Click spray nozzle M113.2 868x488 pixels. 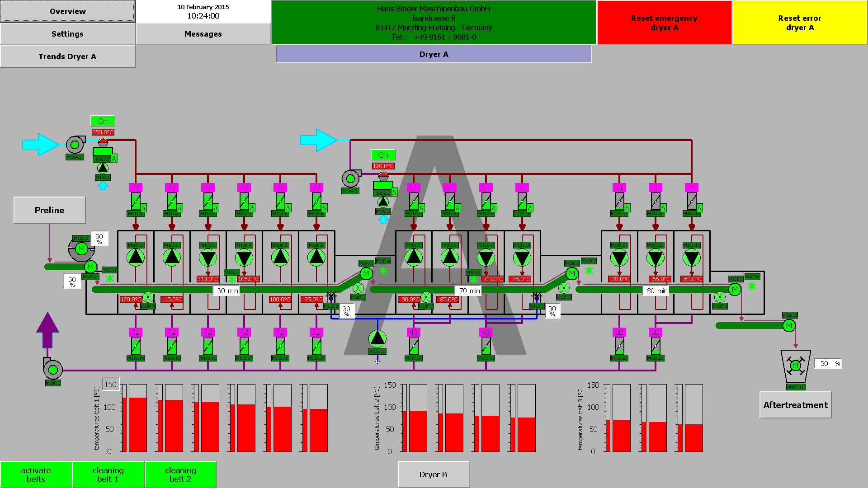[331, 296]
